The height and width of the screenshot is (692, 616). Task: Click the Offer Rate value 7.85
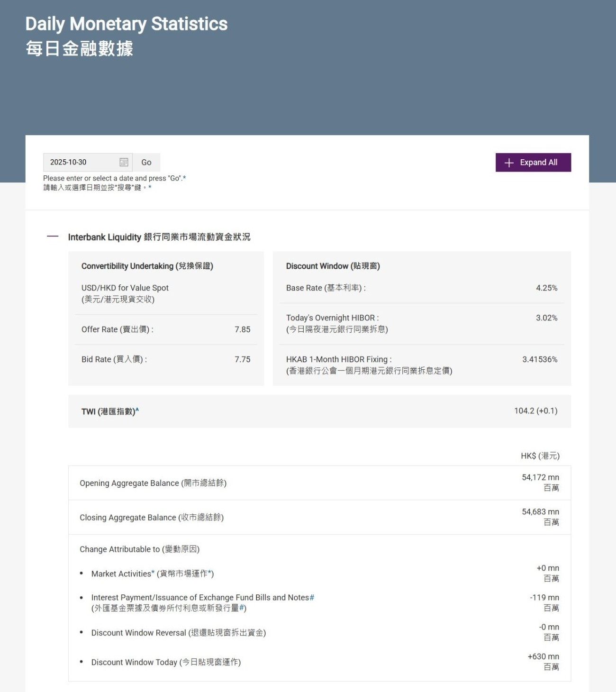242,329
